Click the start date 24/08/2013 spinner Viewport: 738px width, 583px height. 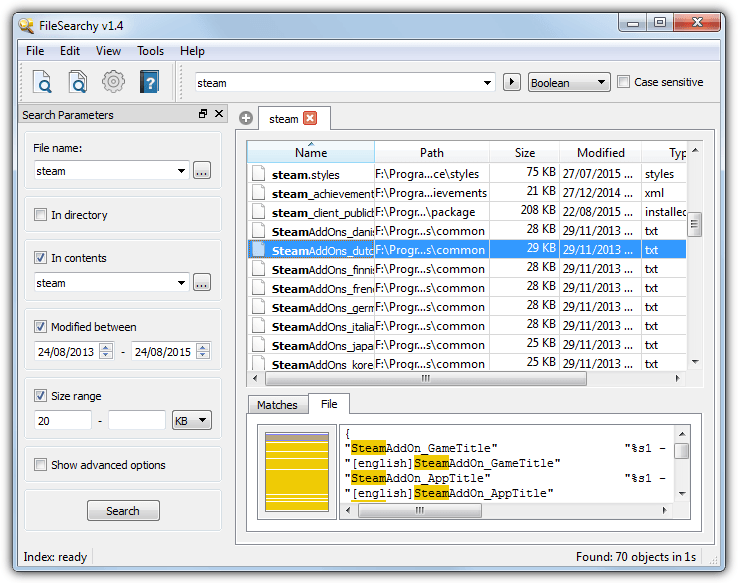tap(107, 351)
